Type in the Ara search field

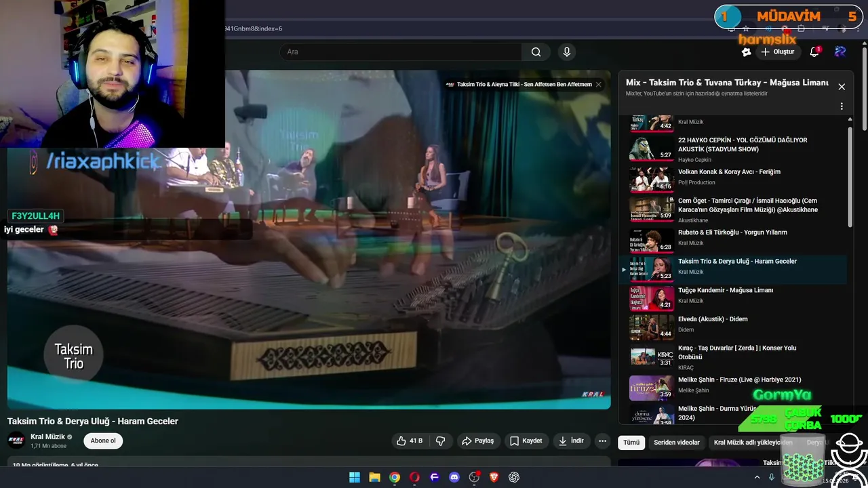pyautogui.click(x=400, y=52)
